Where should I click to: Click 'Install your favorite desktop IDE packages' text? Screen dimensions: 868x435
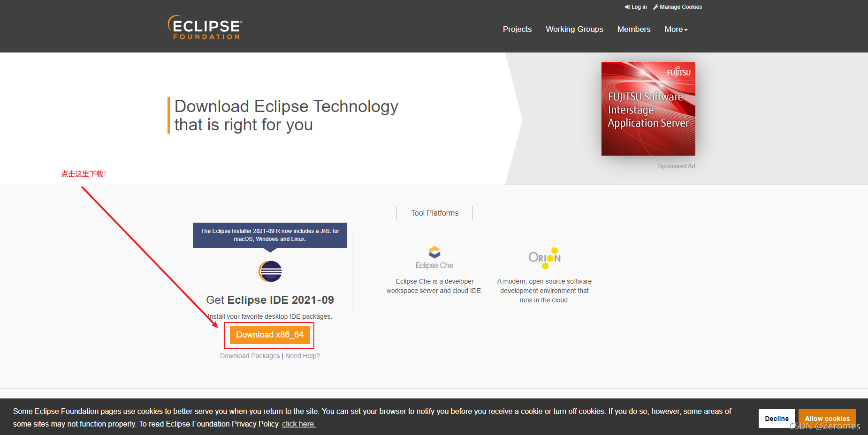(x=270, y=316)
